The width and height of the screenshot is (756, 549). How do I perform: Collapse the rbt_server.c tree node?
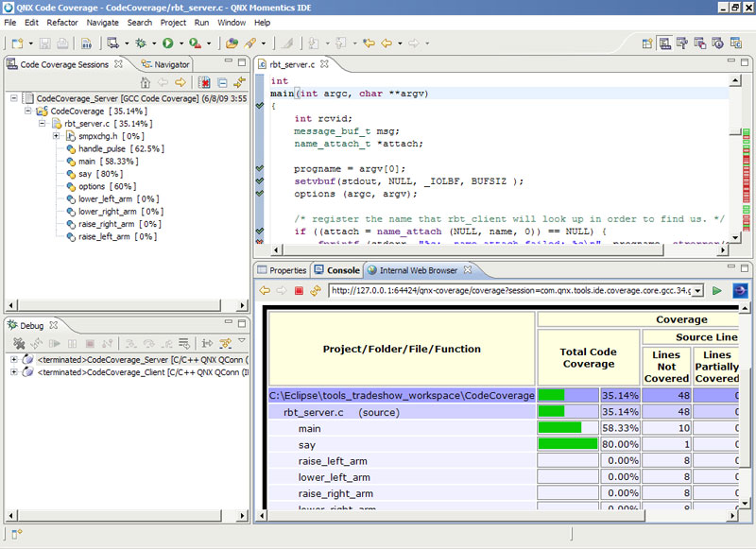click(x=43, y=124)
